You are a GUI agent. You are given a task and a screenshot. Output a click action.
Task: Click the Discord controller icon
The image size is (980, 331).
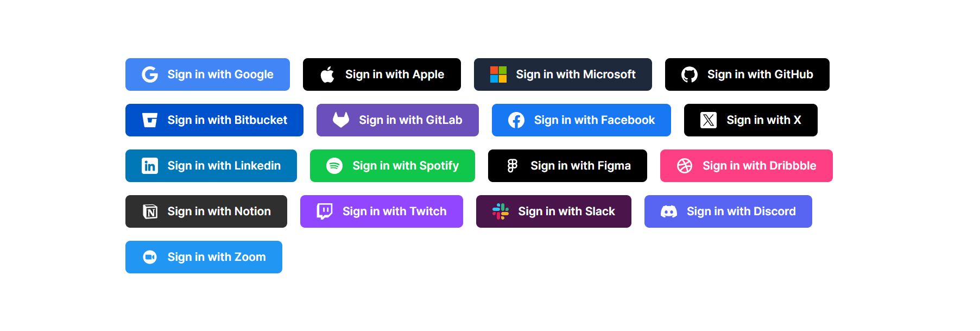coord(669,211)
